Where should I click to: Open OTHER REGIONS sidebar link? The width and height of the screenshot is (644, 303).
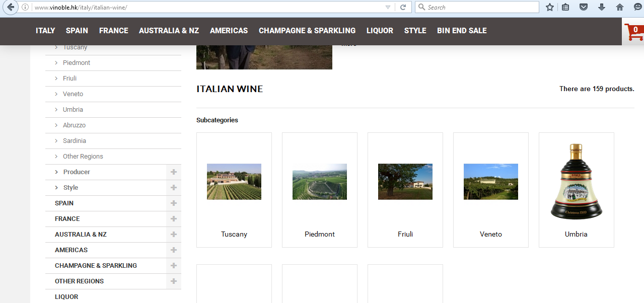[x=79, y=281]
